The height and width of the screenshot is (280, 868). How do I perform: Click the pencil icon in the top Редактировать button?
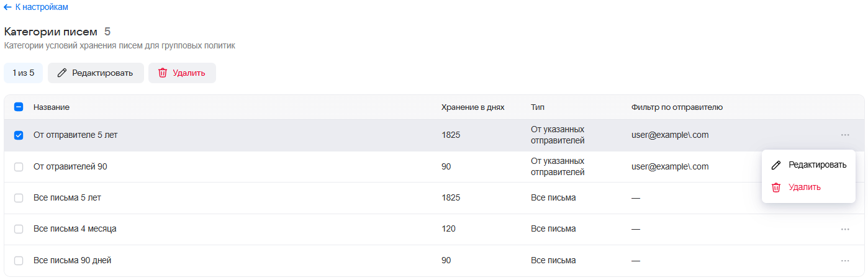point(61,73)
